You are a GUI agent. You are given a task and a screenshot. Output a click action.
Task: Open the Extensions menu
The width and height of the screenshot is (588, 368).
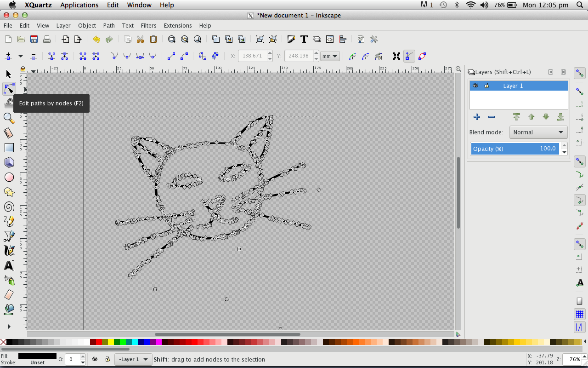click(x=177, y=25)
